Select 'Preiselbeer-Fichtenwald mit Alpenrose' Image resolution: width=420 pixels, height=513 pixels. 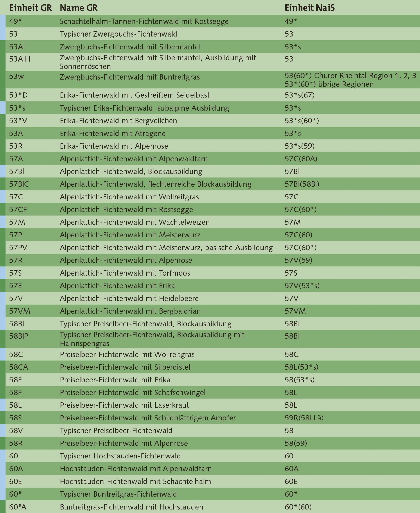(124, 443)
